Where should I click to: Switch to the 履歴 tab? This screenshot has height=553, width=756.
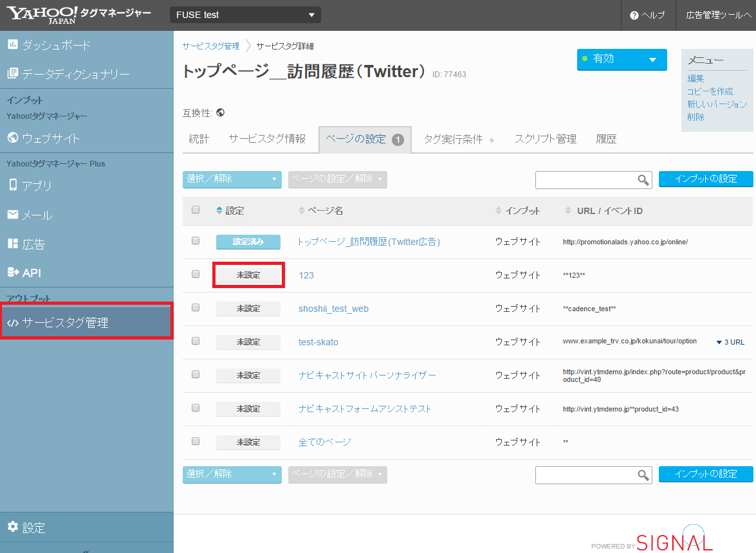click(606, 139)
